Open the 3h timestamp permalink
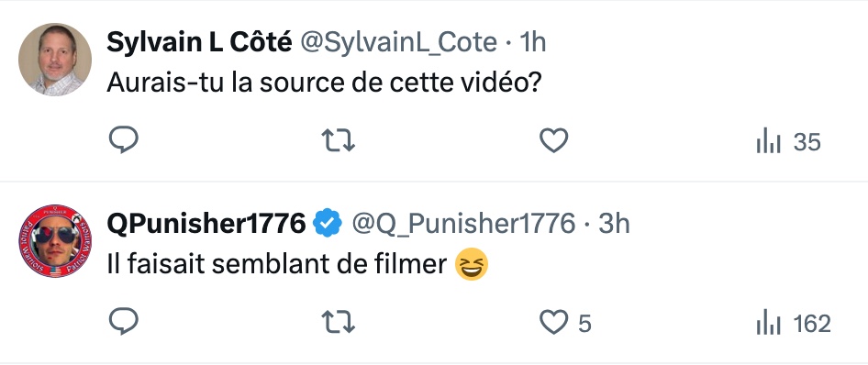This screenshot has width=868, height=365. 614,224
